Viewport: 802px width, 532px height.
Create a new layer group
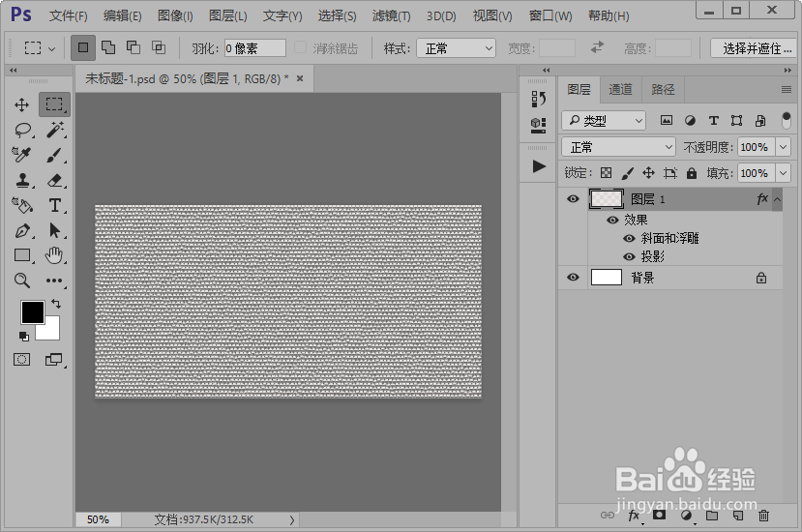point(712,516)
